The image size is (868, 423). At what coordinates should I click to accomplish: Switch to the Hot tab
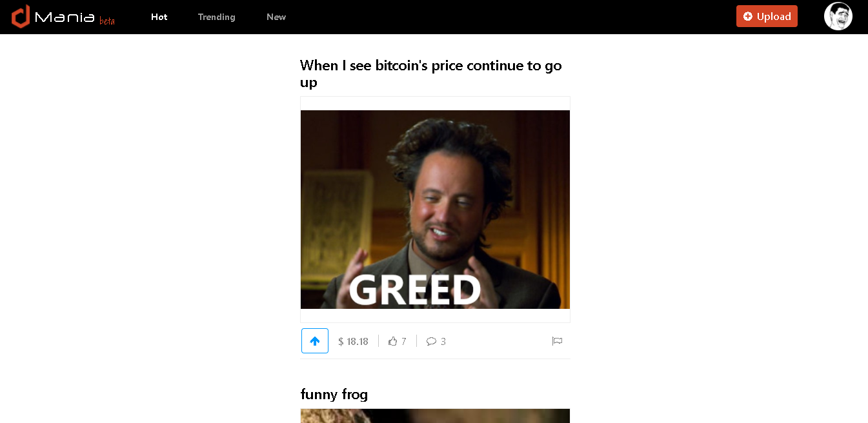coord(159,17)
